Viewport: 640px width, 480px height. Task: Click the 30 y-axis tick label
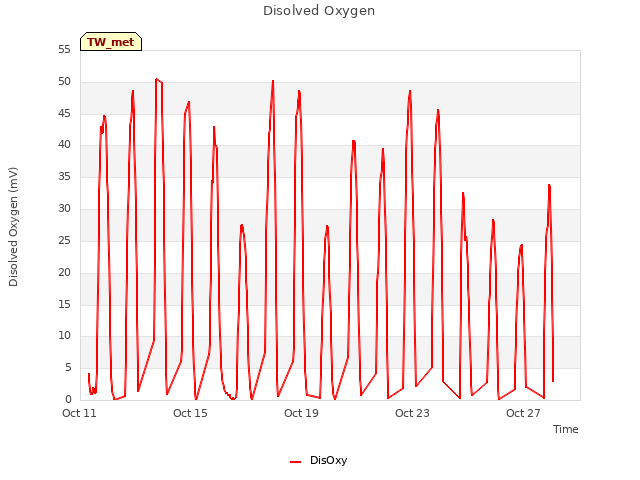64,209
